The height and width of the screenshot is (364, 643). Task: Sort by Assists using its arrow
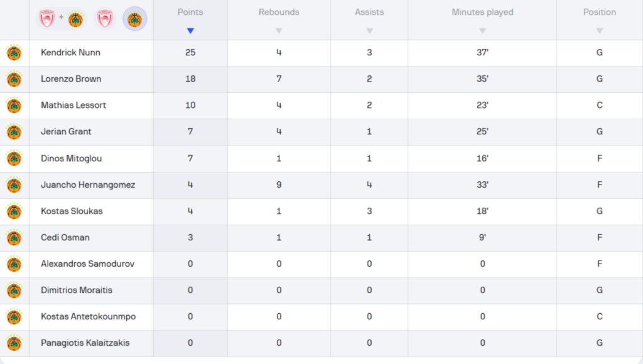click(x=369, y=31)
